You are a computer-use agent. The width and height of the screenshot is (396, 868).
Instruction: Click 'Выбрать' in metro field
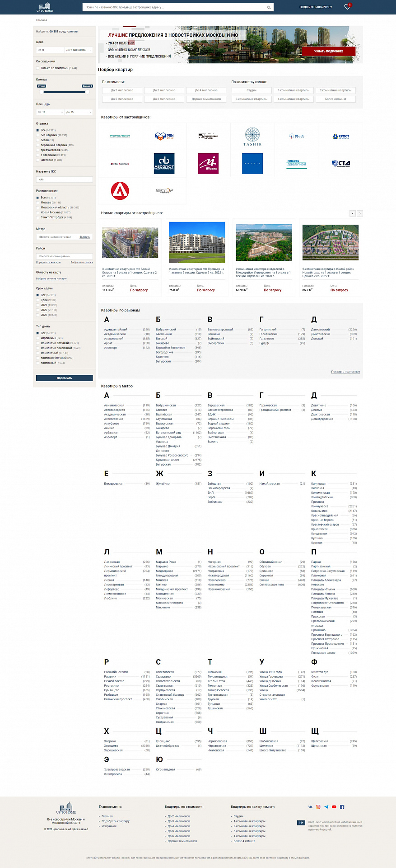coord(84,237)
